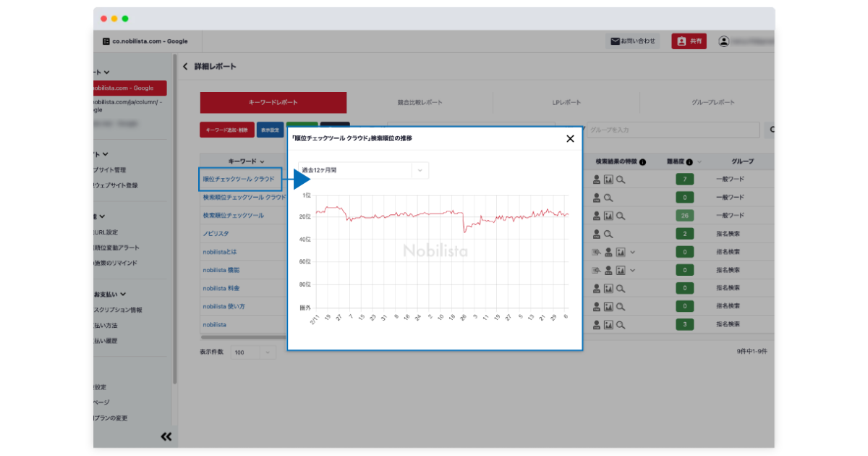This screenshot has height=456, width=868.
Task: Click the difficulty badge showing 26
Action: (x=684, y=216)
